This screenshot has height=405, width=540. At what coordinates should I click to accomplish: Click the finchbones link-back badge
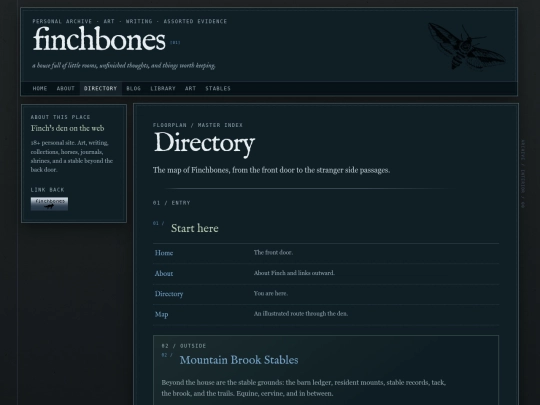click(x=49, y=204)
